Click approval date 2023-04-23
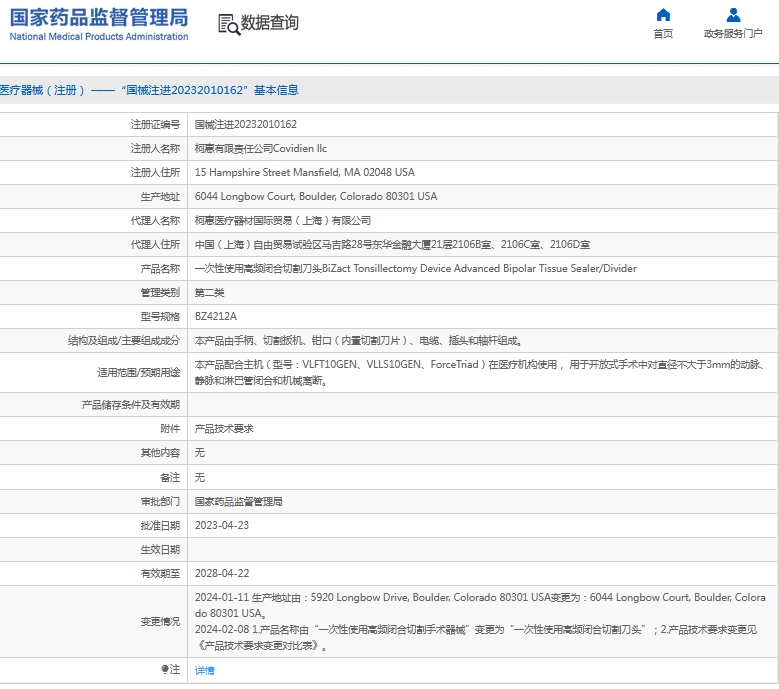This screenshot has width=779, height=689. [x=222, y=526]
